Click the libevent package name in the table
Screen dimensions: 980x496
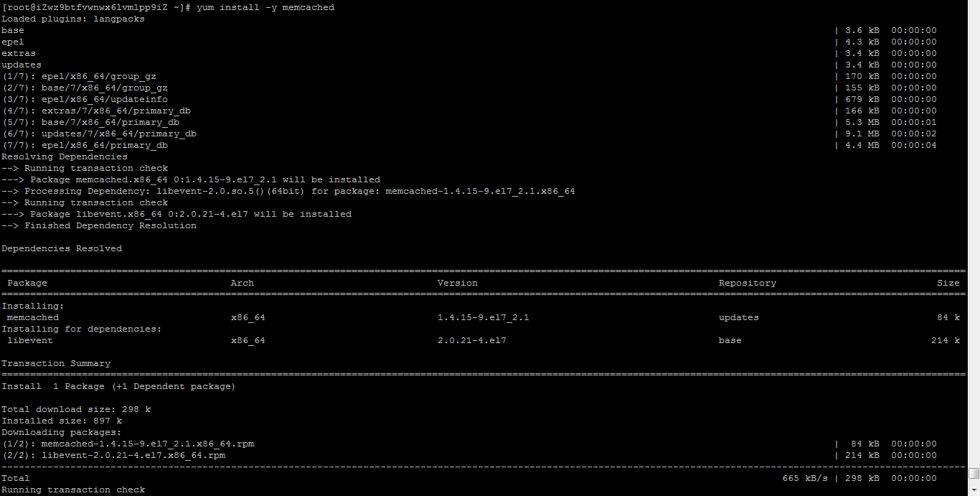[x=30, y=340]
